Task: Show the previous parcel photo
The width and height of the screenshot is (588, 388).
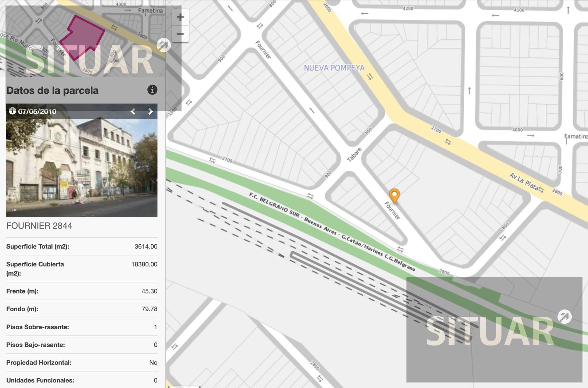Action: coord(133,112)
